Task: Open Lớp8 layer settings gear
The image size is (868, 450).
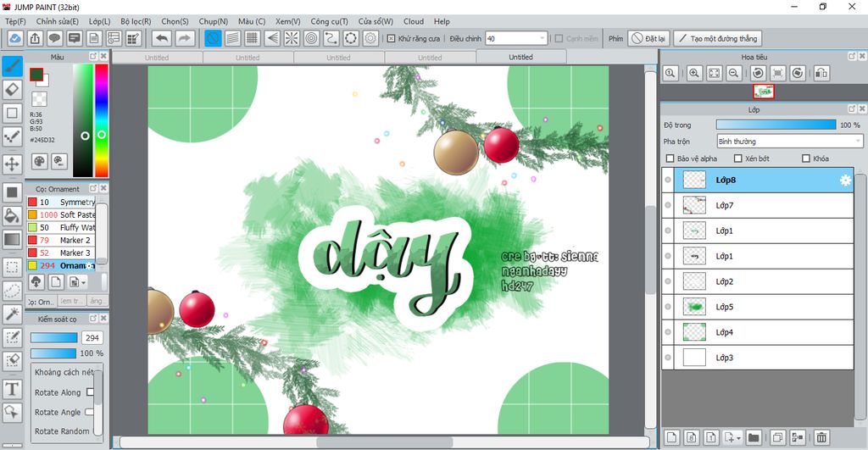Action: pos(845,180)
